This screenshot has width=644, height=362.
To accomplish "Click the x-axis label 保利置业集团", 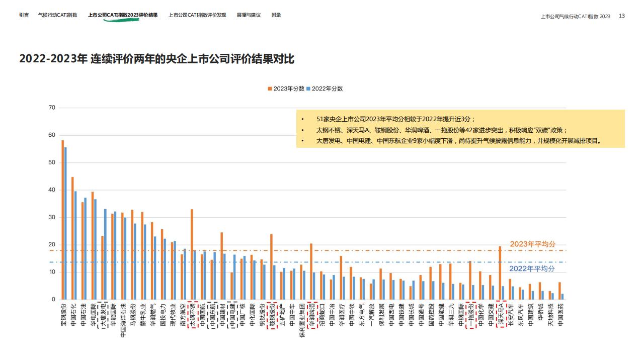I will [x=301, y=320].
